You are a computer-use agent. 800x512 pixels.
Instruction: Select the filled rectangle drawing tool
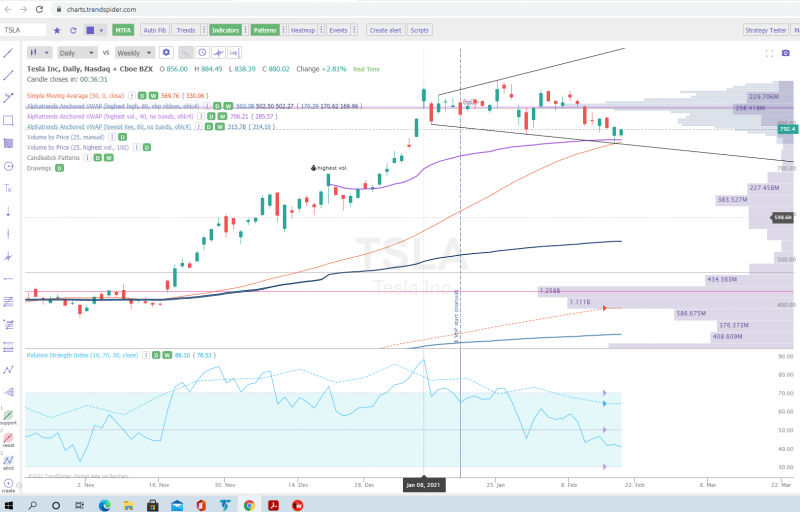pos(8,143)
